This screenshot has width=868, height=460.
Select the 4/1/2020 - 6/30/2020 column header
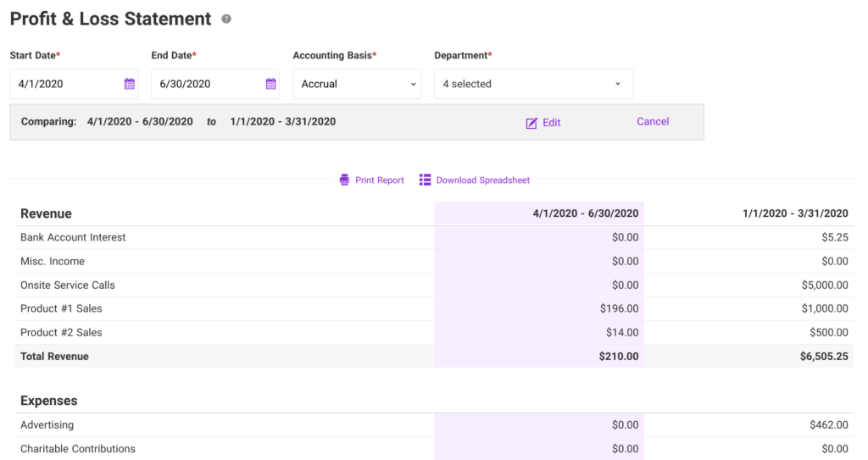pyautogui.click(x=586, y=213)
